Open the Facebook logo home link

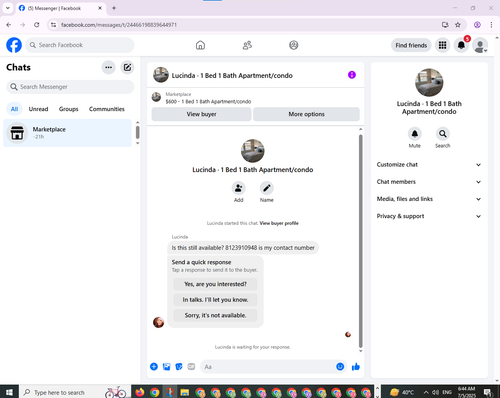[x=14, y=45]
